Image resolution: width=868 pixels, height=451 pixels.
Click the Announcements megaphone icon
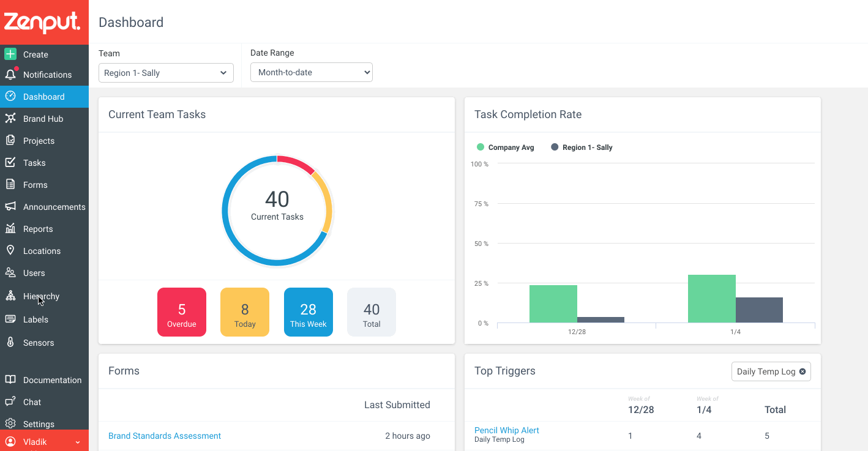click(x=10, y=207)
